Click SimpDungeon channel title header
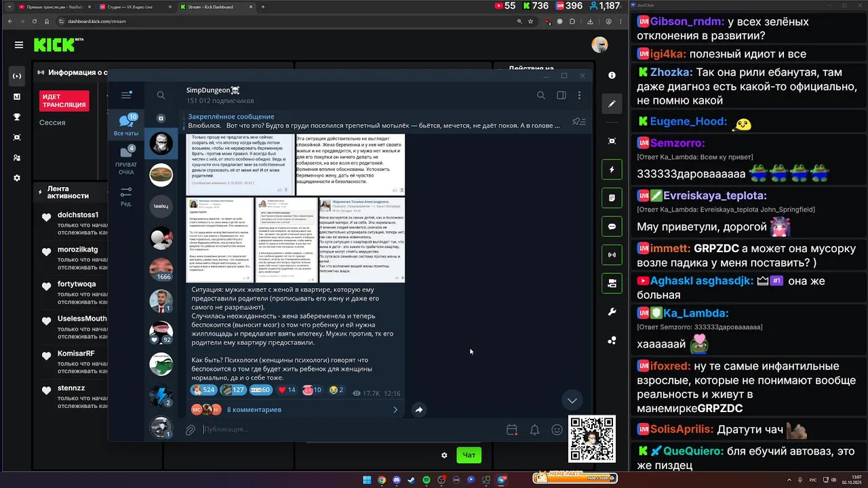 (x=213, y=90)
